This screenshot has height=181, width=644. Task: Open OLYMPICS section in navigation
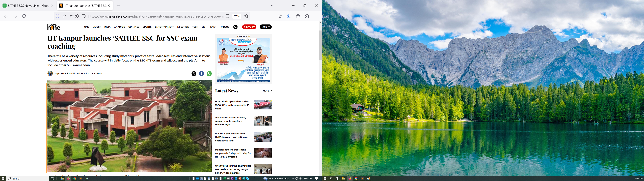pos(134,27)
